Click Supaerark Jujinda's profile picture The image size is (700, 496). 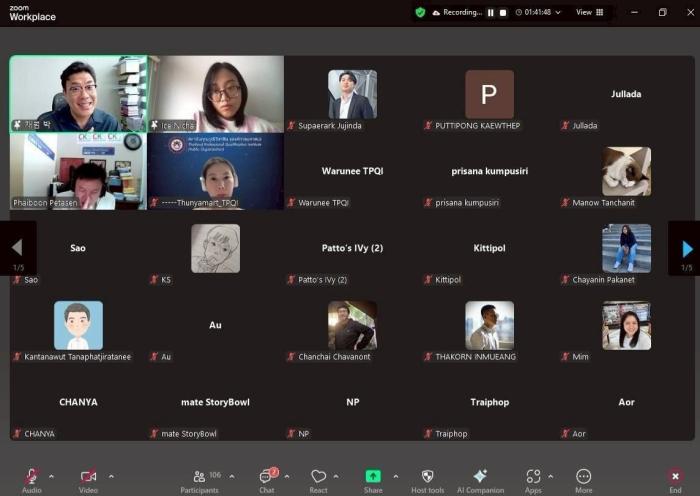click(x=352, y=94)
